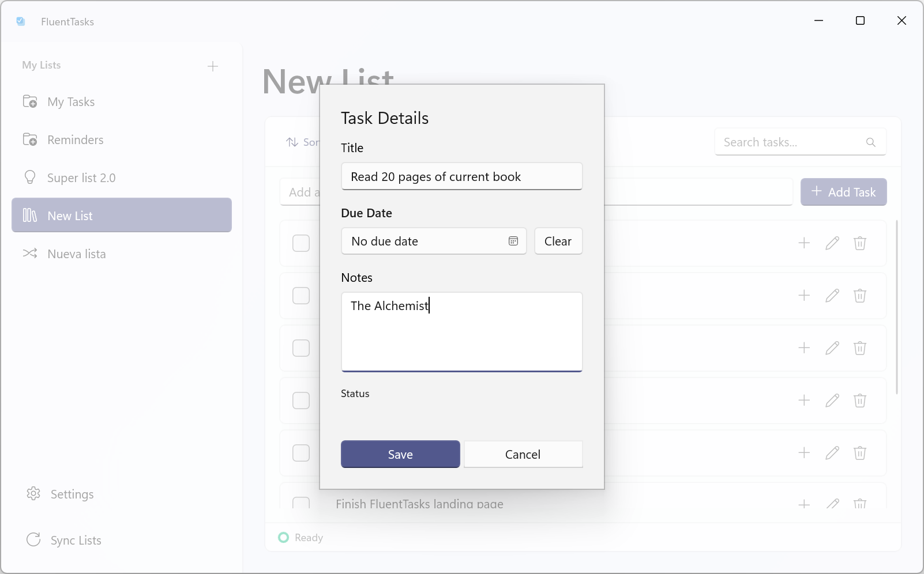Click into the Title text field

coord(461,176)
